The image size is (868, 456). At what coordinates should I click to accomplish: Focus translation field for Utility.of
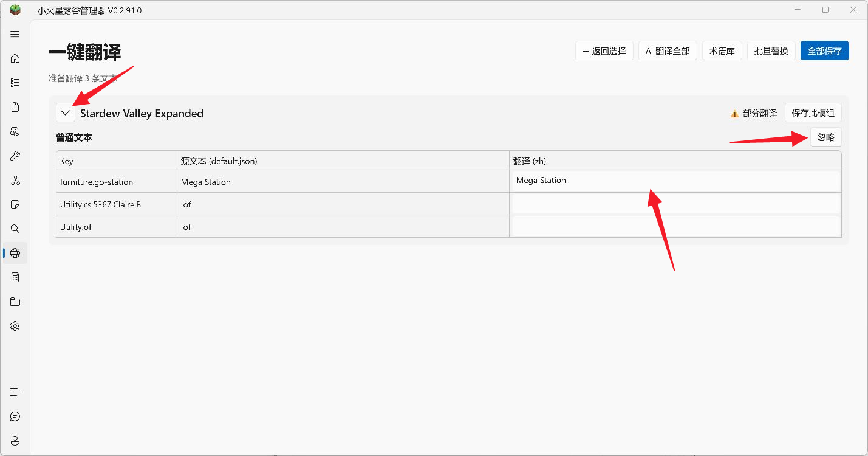677,226
